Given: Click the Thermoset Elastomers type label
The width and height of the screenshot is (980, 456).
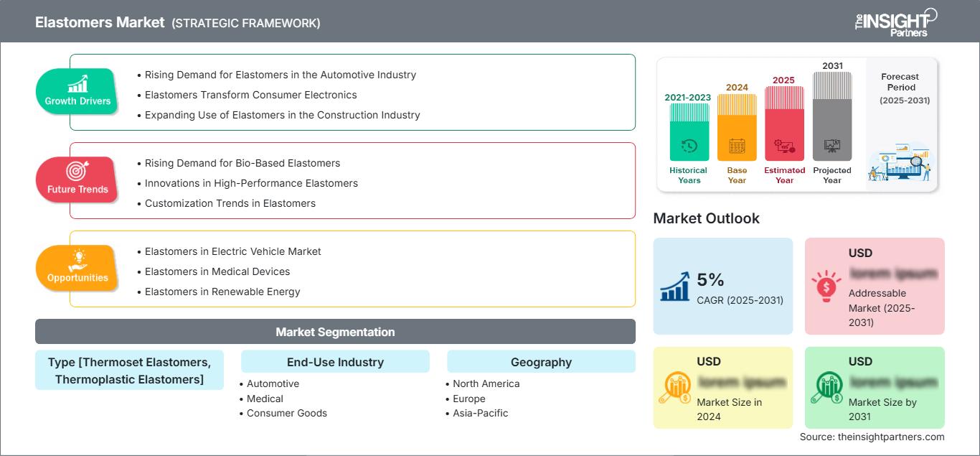Looking at the screenshot, I should click(x=129, y=370).
